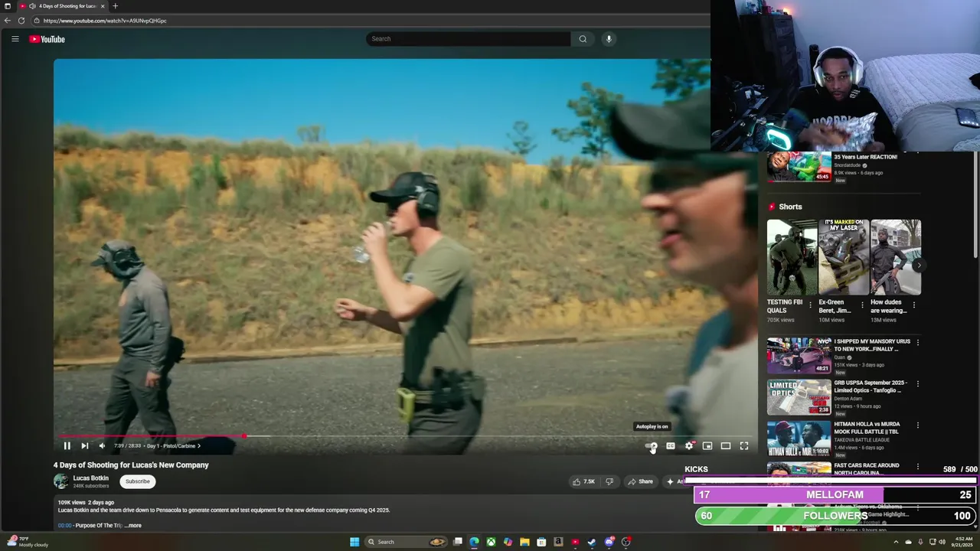Open YouTube hamburger guide menu
The height and width of the screenshot is (551, 980).
coord(15,39)
